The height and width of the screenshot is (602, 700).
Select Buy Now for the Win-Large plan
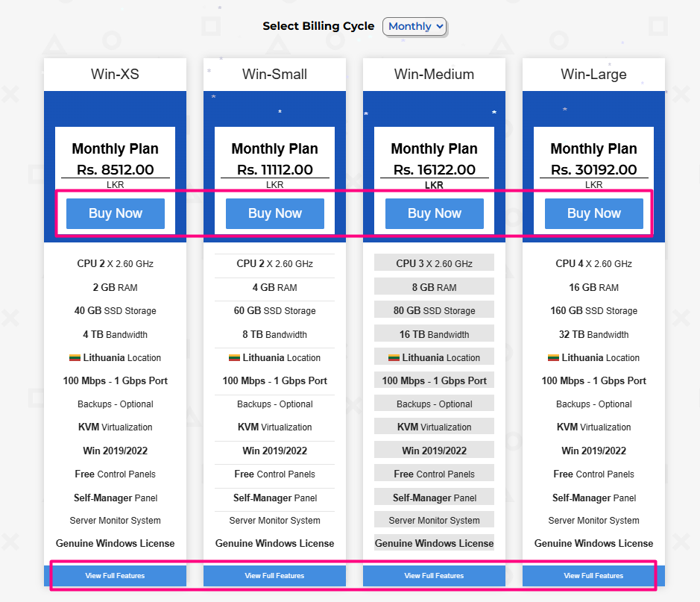click(x=593, y=213)
